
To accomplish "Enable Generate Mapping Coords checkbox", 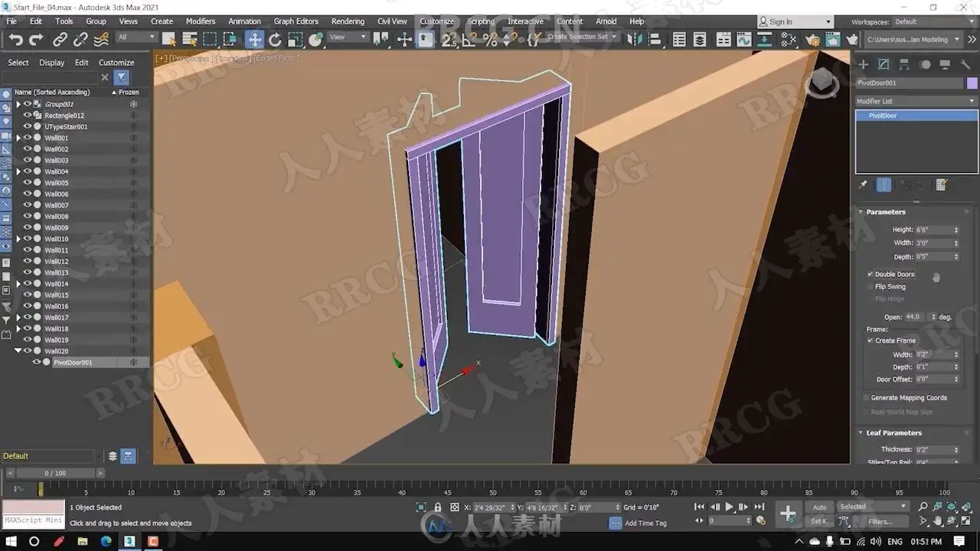I will click(867, 398).
